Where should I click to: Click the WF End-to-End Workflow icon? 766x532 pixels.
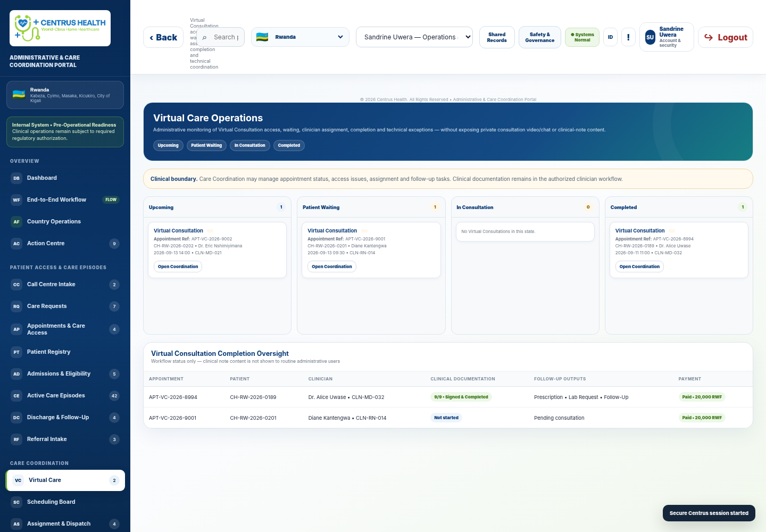tap(16, 200)
